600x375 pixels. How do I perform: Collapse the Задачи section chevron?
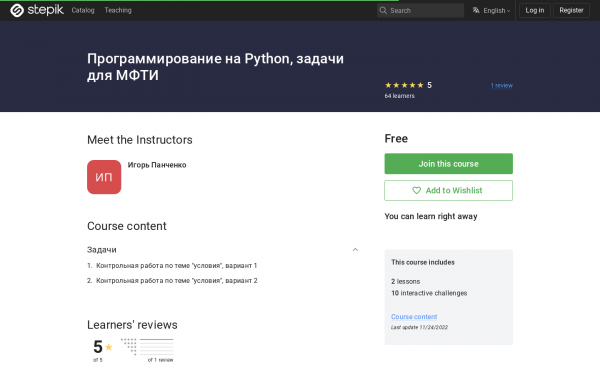coord(355,249)
